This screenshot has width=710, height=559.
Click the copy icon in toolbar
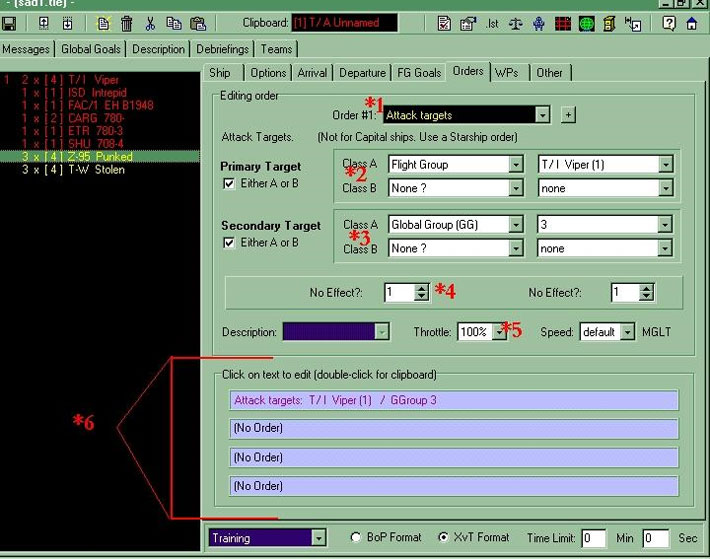tap(174, 24)
